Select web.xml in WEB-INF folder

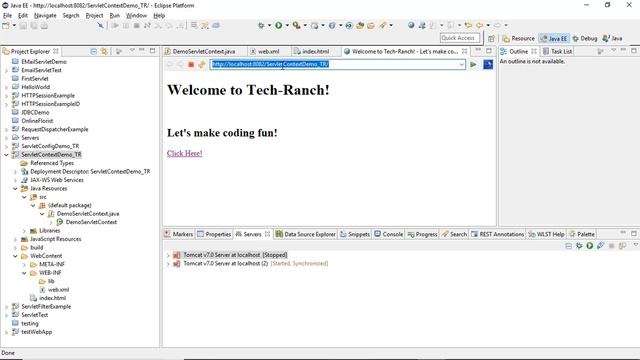[x=58, y=290]
